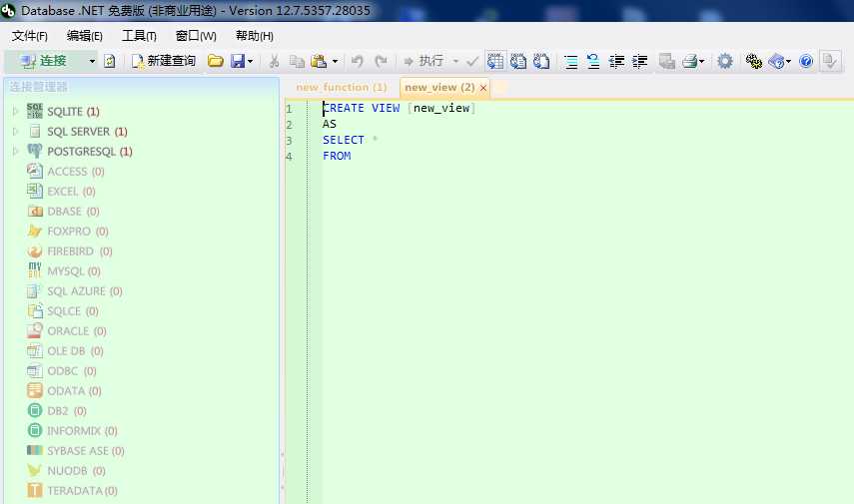Click the grayed export windows icon

(666, 61)
